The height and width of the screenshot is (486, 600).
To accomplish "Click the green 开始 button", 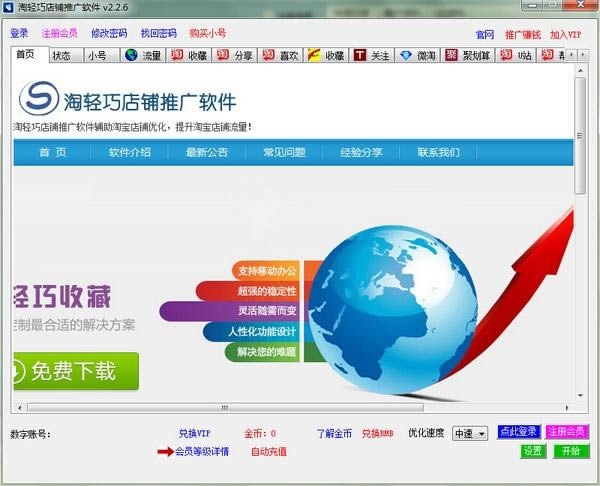I will coord(571,451).
